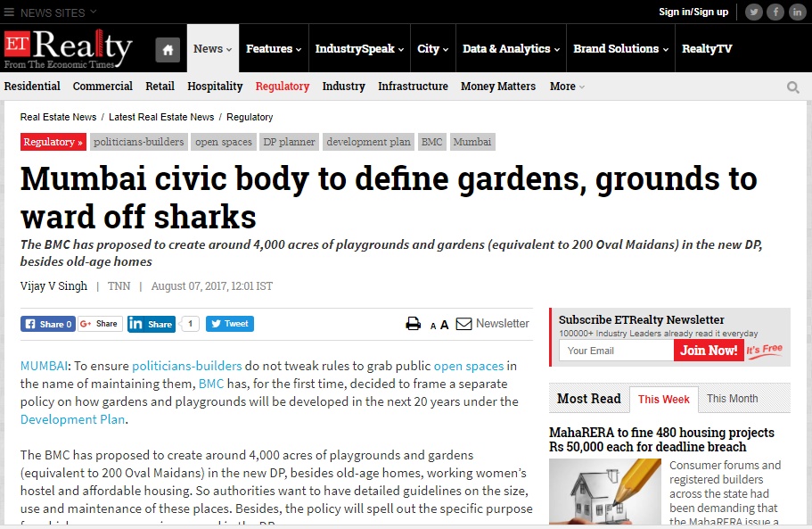Open Development Plan link in article
The width and height of the screenshot is (812, 529).
coord(72,419)
